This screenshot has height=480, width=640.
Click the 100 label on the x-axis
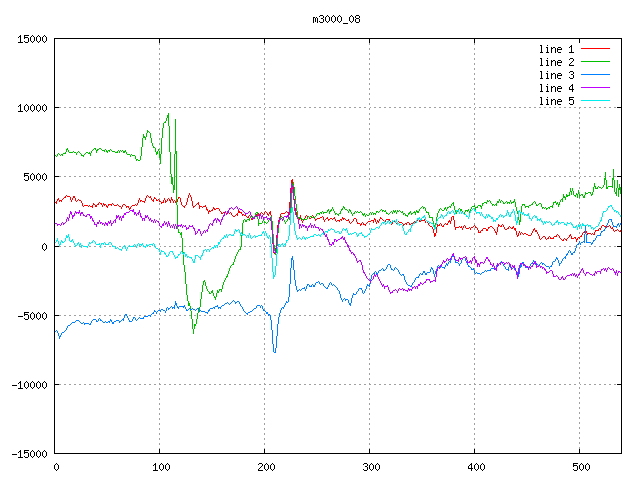coord(160,466)
